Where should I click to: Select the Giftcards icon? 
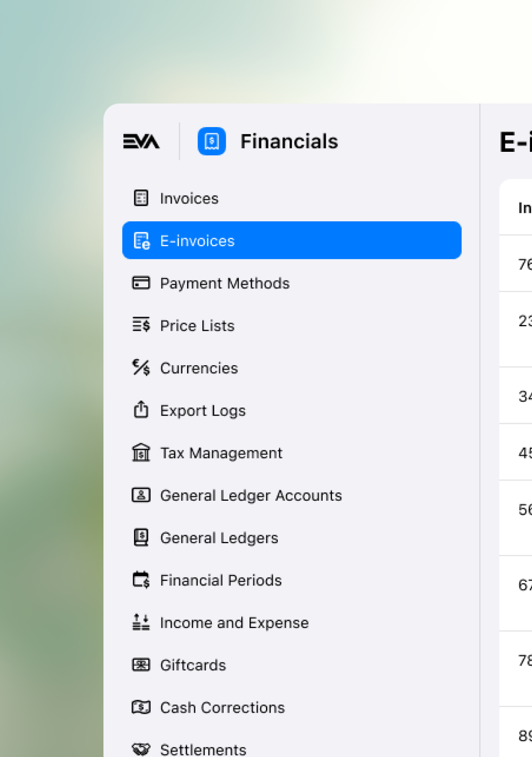pos(141,664)
